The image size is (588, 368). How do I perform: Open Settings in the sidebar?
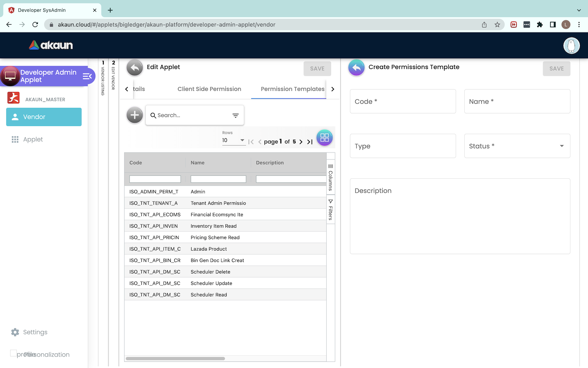[35, 332]
